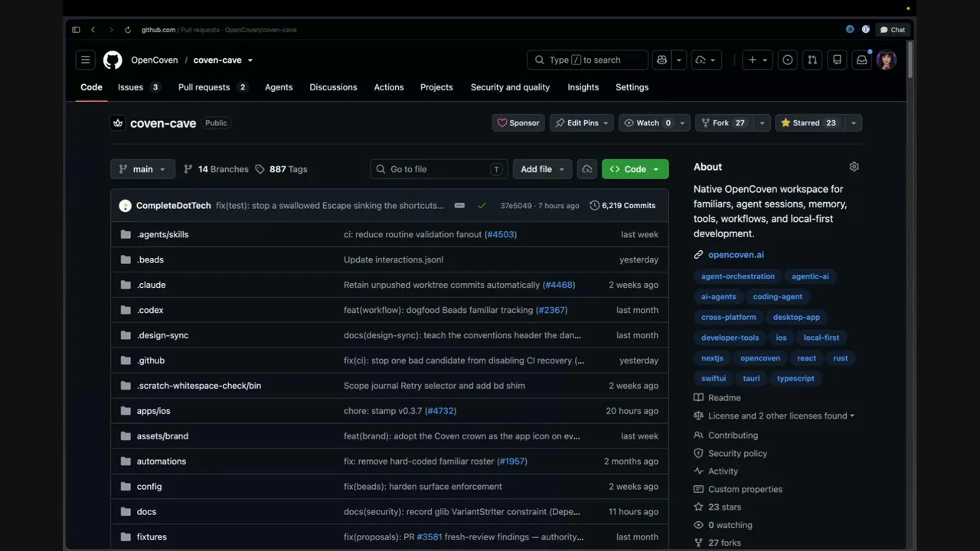Focus the Go to file search box

click(439, 169)
